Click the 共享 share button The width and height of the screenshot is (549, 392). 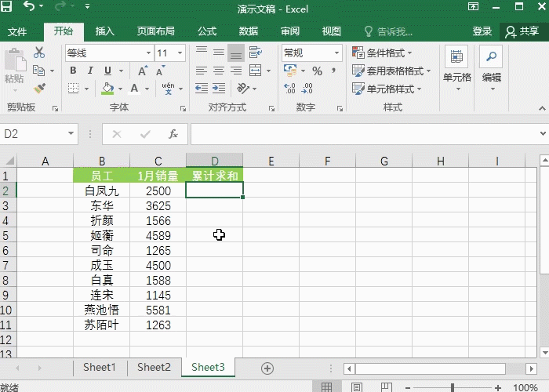(522, 31)
